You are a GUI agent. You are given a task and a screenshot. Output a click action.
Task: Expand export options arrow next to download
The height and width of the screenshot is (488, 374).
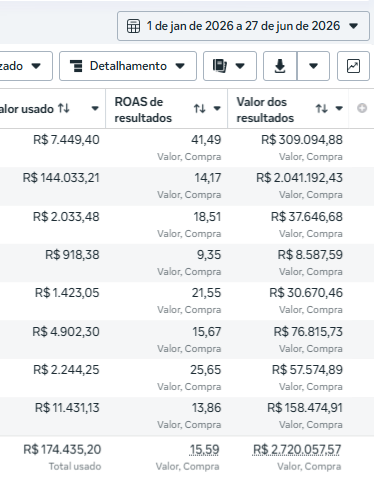[313, 66]
